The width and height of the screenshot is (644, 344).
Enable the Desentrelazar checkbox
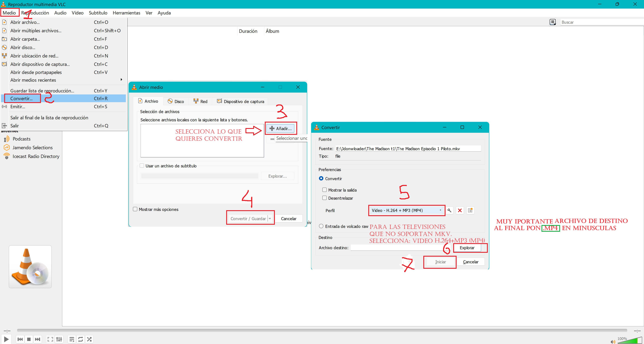tap(325, 198)
